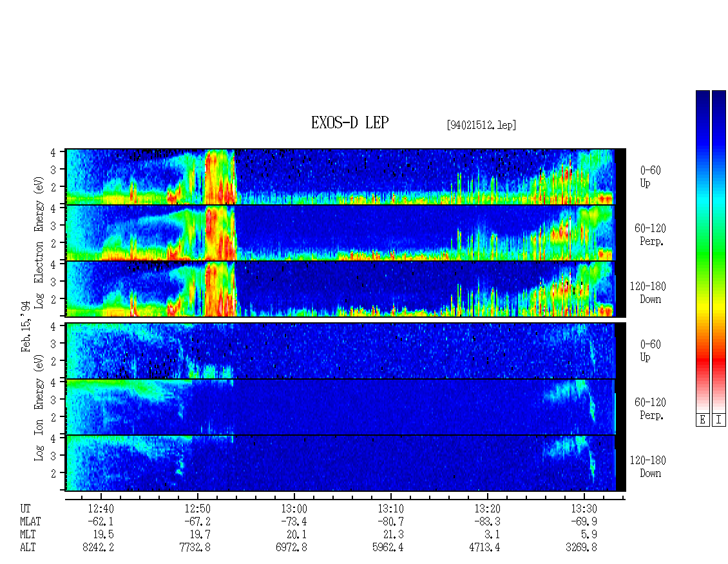
Task: Select the 12:50 UT time tick label
Action: (x=197, y=509)
